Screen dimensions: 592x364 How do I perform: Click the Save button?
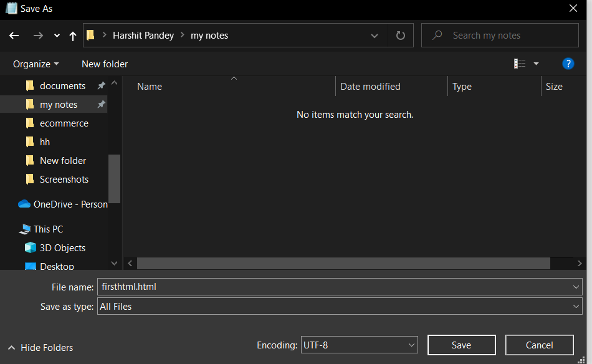461,345
